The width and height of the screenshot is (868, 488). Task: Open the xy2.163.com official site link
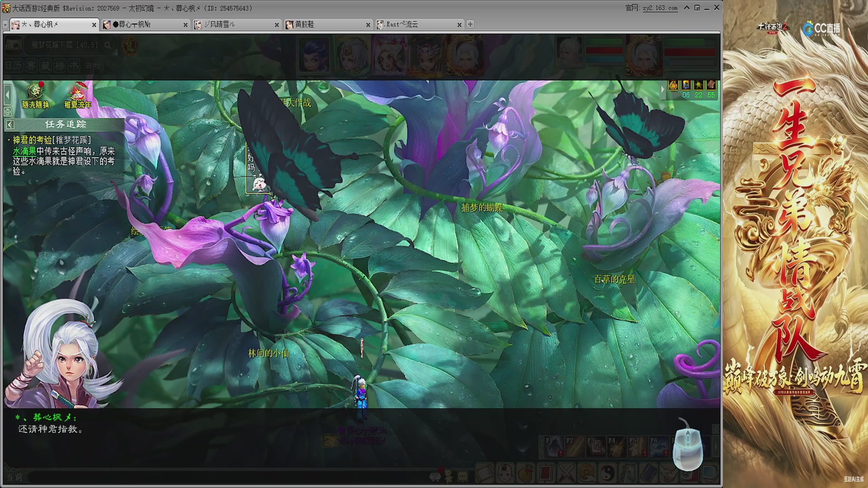point(660,8)
